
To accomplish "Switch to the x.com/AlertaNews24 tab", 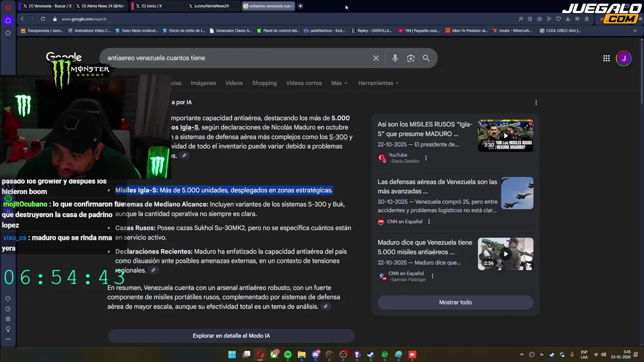I will [x=212, y=6].
